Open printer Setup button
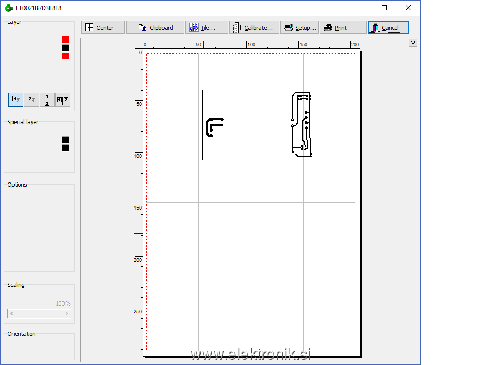 point(300,27)
